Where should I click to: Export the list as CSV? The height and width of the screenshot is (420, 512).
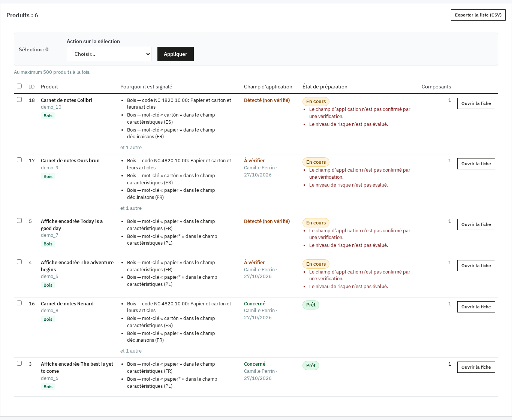point(478,15)
